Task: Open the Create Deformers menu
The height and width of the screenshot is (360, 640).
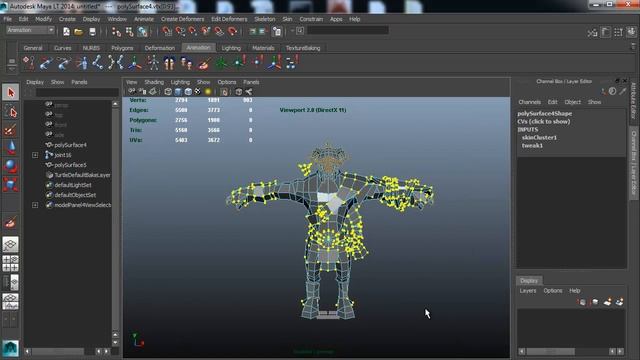Action: pyautogui.click(x=182, y=19)
